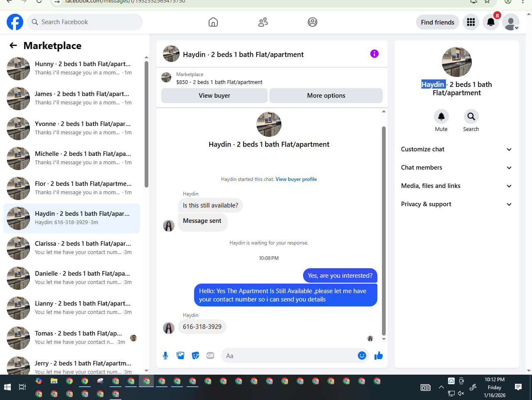Open the account profile avatar menu
The height and width of the screenshot is (400, 532).
click(x=511, y=22)
